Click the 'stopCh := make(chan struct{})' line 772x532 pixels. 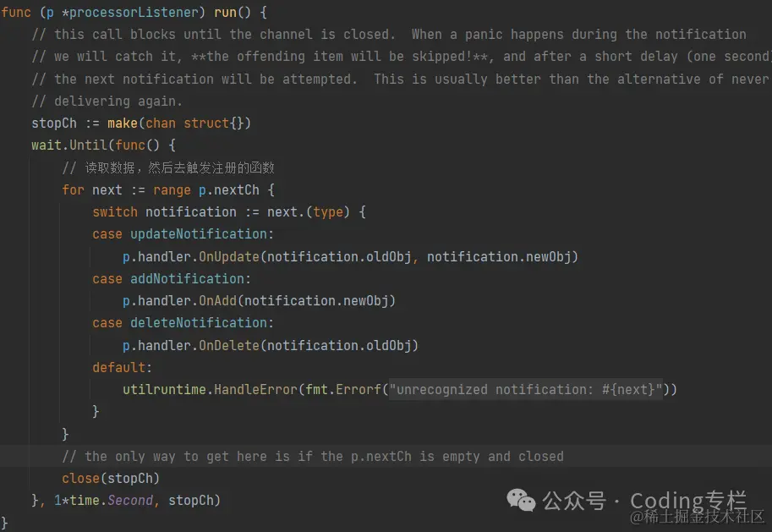141,123
